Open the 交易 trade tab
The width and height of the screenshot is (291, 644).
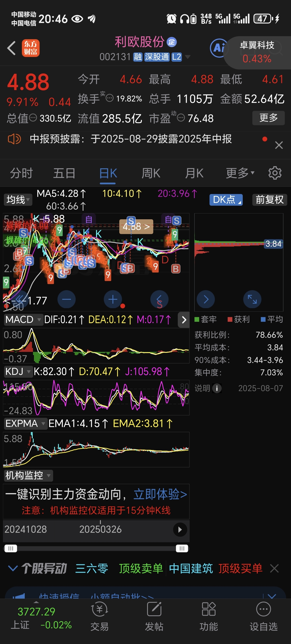pyautogui.click(x=100, y=616)
